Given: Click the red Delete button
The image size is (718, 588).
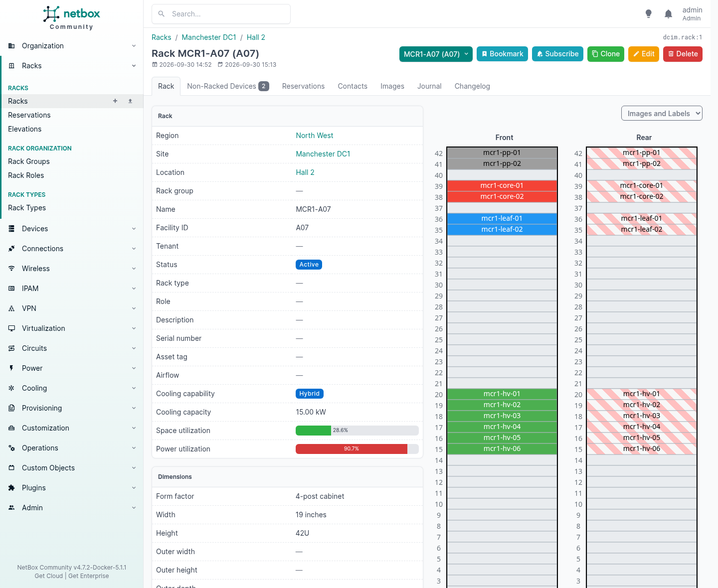Looking at the screenshot, I should (x=683, y=54).
